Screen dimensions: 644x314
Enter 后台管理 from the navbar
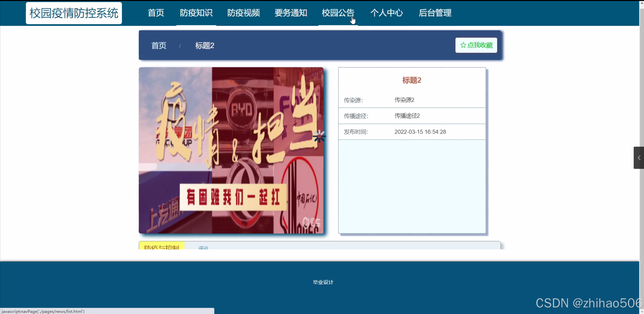[435, 13]
